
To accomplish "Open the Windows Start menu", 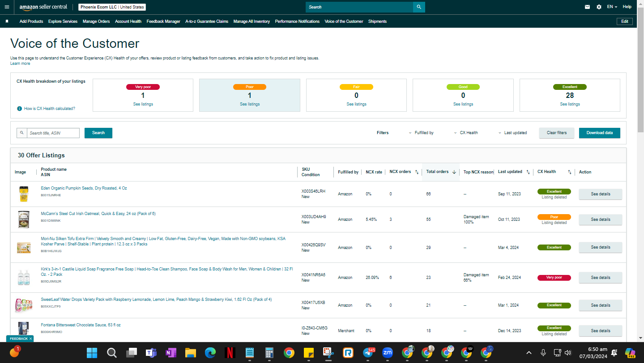I will pos(92,353).
